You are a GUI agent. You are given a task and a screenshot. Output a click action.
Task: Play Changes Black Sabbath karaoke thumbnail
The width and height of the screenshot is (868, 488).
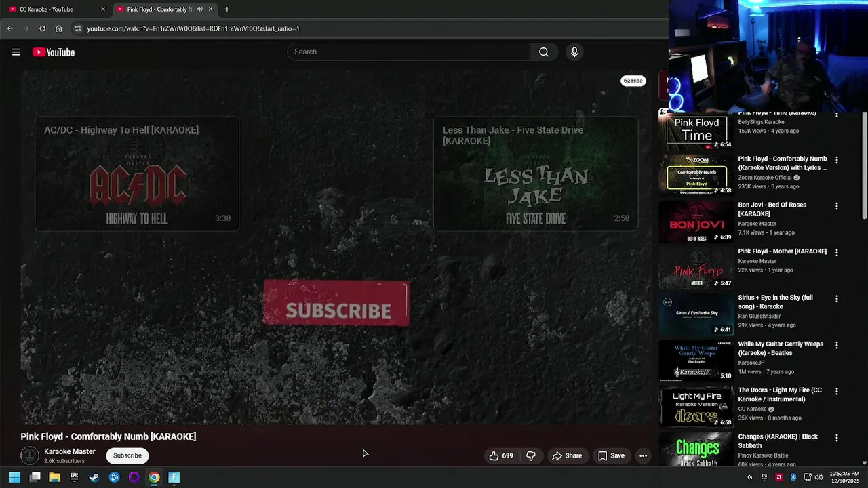(696, 451)
